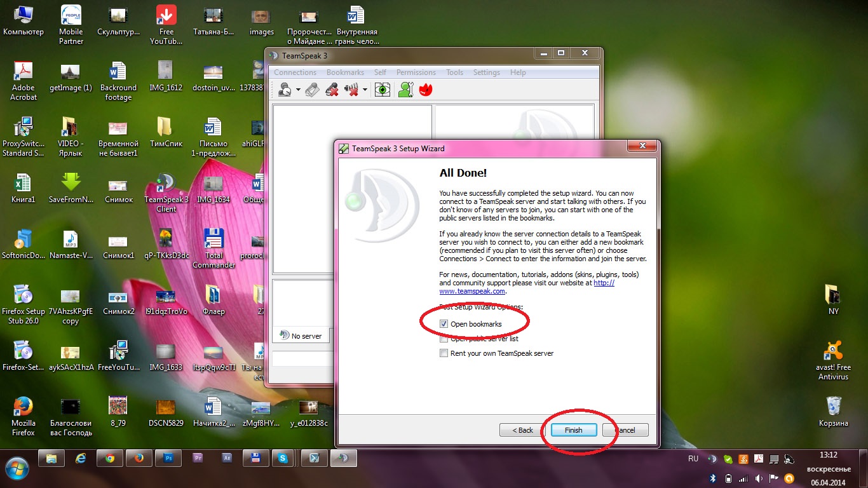Click the Total Commander desktop icon
The image size is (868, 488).
tap(214, 248)
